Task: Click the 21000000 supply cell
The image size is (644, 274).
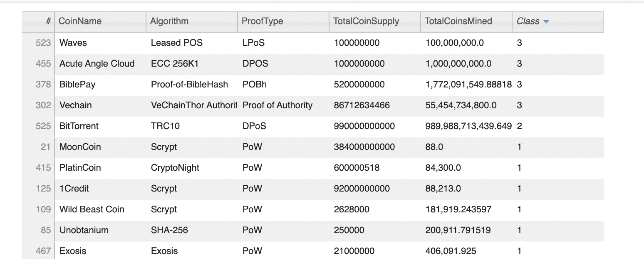Action: point(375,251)
